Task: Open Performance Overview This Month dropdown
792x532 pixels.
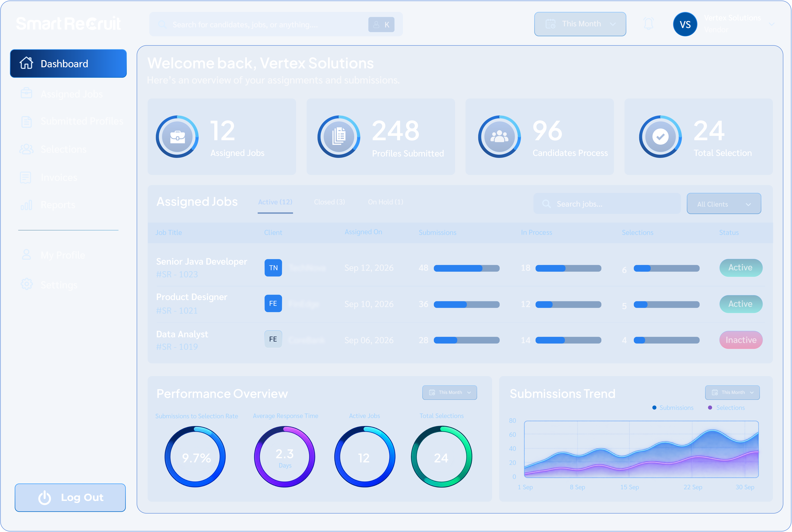Action: (x=450, y=392)
